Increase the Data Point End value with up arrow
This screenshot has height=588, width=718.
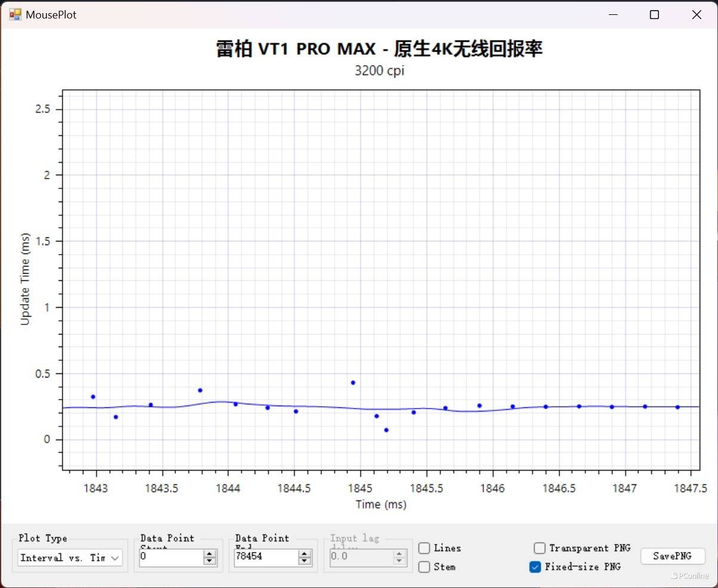[304, 554]
